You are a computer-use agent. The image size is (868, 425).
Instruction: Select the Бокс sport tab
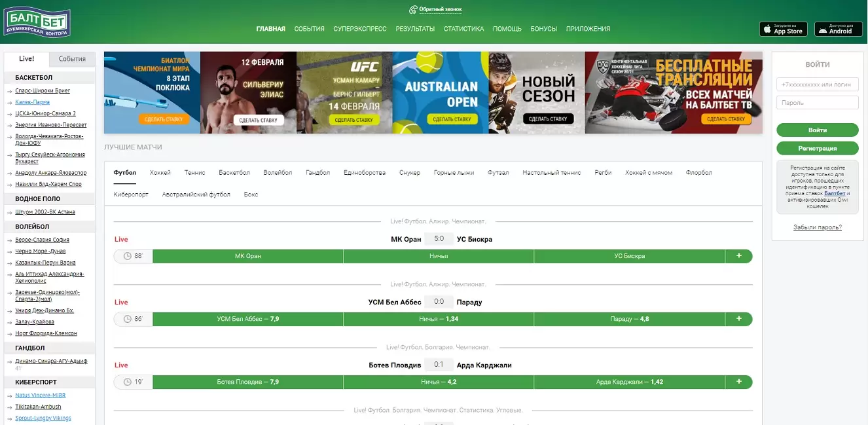(251, 194)
